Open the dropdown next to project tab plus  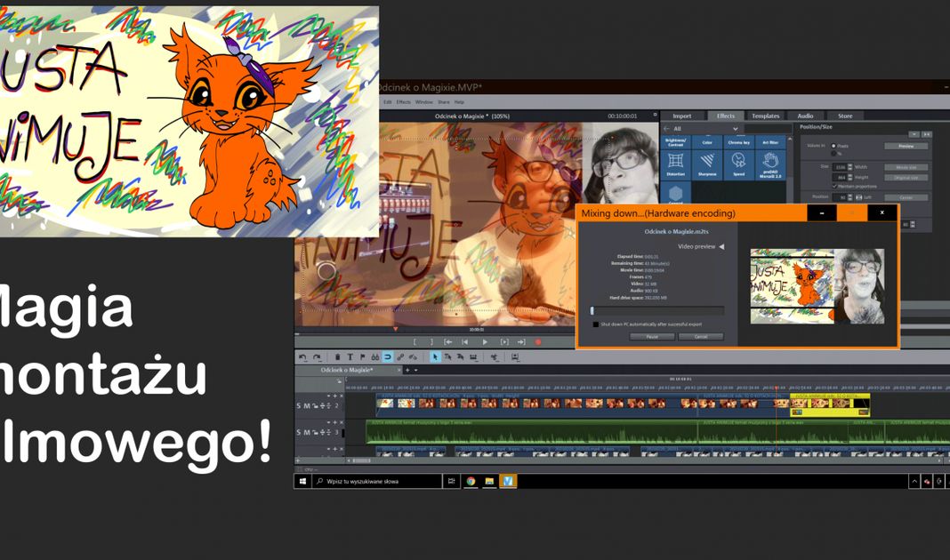pos(415,370)
